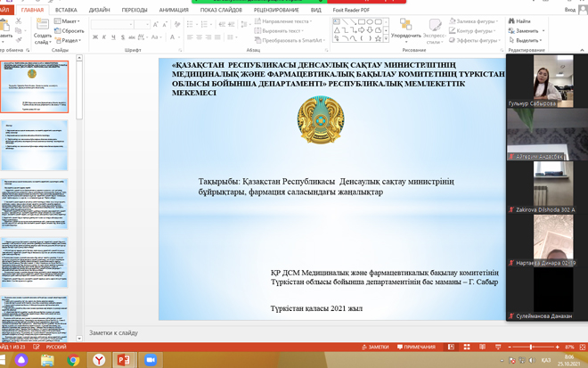Open the line spacing dropdown
The image size is (588, 368).
[245, 24]
